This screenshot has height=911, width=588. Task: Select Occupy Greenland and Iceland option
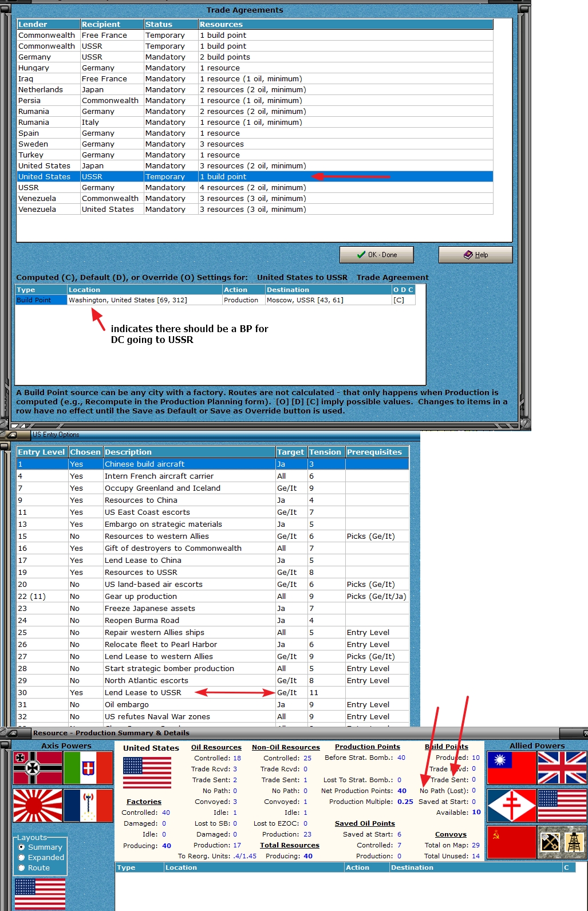click(213, 488)
